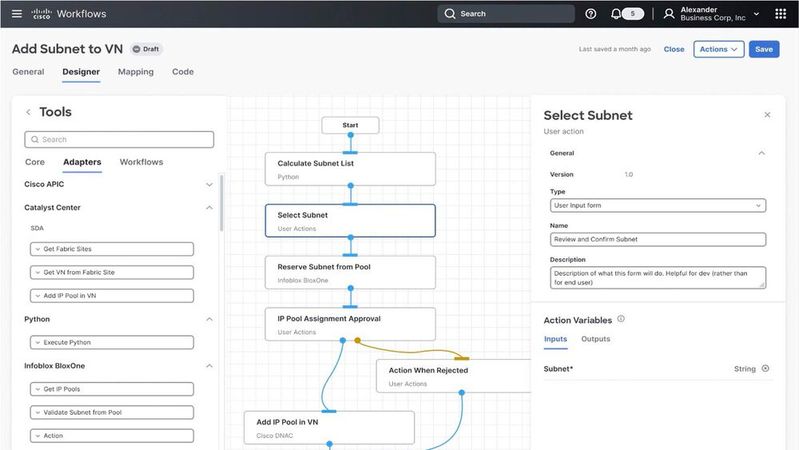Click the Last saved a month ago text

point(615,49)
